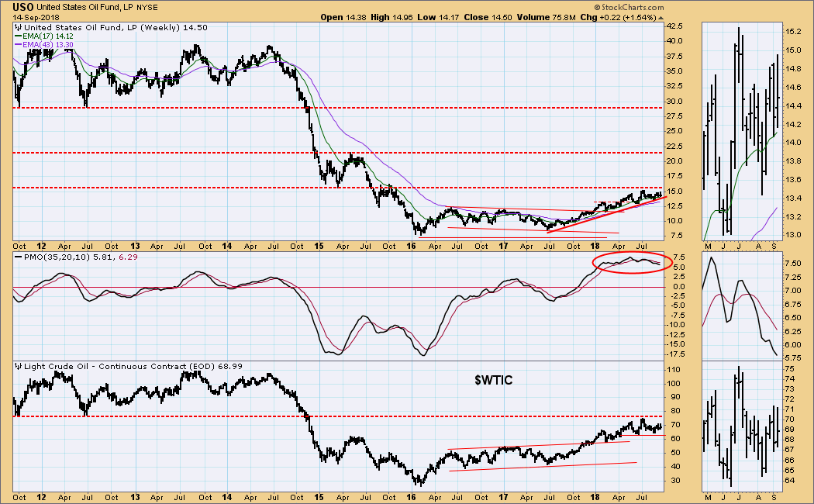Select the Close 14.50 value
814x504 pixels.
point(488,17)
